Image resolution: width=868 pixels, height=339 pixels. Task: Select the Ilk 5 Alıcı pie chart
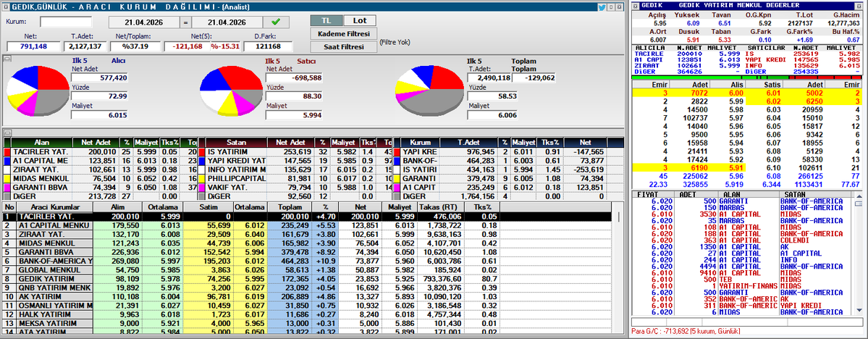37,91
